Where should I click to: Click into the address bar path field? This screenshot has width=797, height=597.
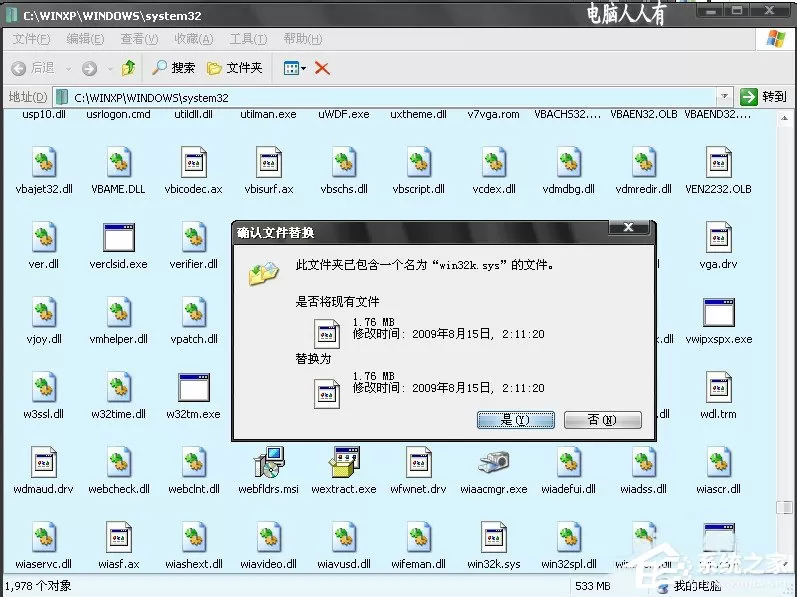pyautogui.click(x=385, y=97)
